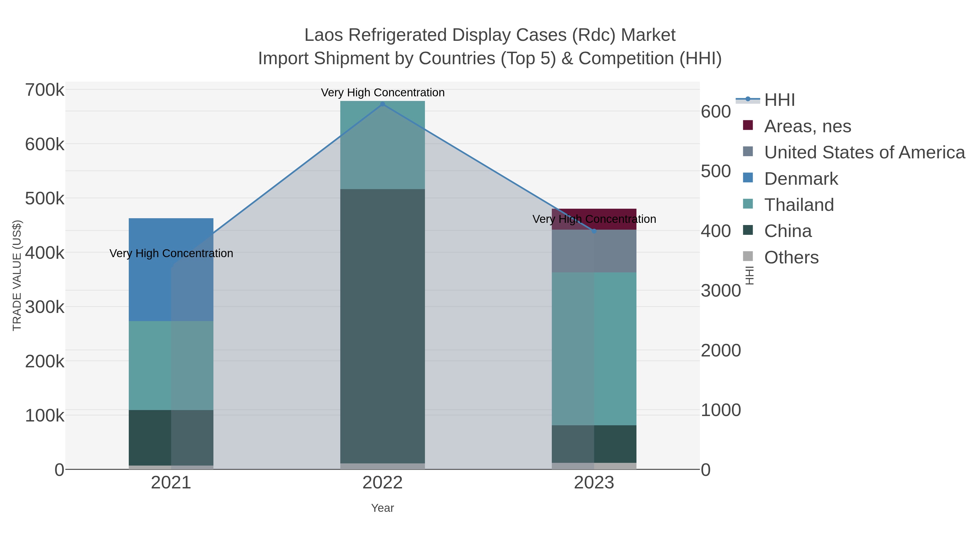The width and height of the screenshot is (980, 551).
Task: Click the 2021 x-axis label
Action: (x=171, y=483)
